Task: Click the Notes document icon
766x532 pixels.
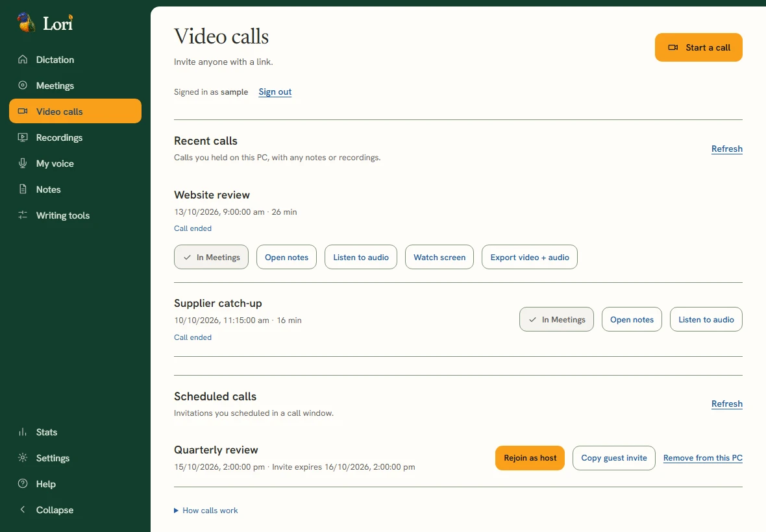Action: click(x=23, y=189)
